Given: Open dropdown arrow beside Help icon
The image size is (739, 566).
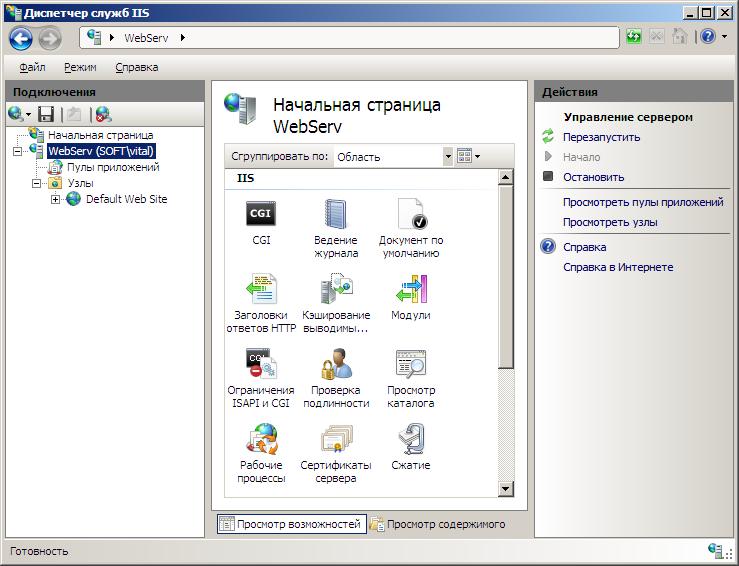Looking at the screenshot, I should click(724, 37).
